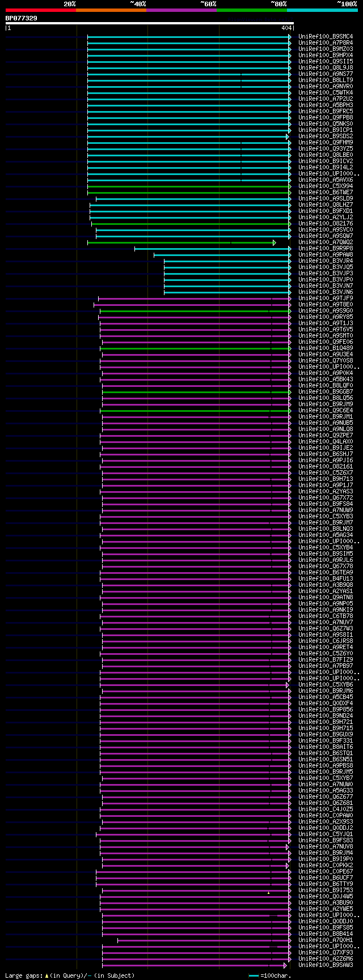Viewport: 363px width, 980px height.
Task: Select label UniRef100_B9R9P8
Action: tap(326, 249)
